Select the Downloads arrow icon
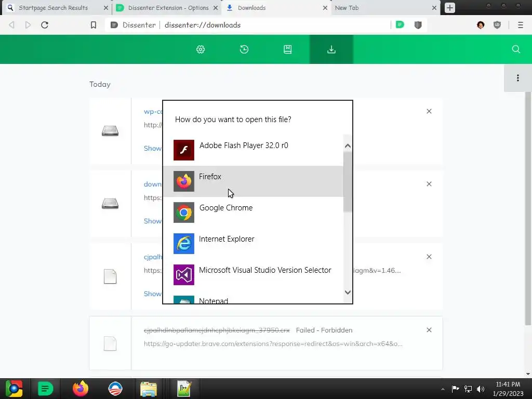Image resolution: width=532 pixels, height=399 pixels. point(331,49)
